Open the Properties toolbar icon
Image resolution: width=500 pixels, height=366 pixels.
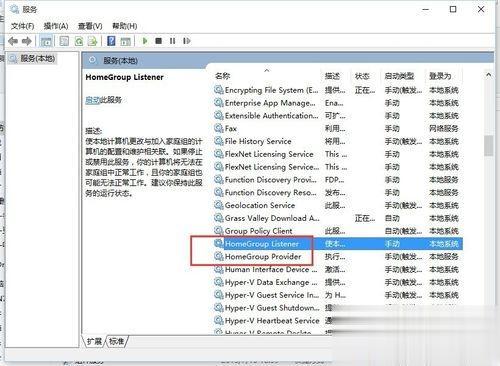click(x=64, y=41)
